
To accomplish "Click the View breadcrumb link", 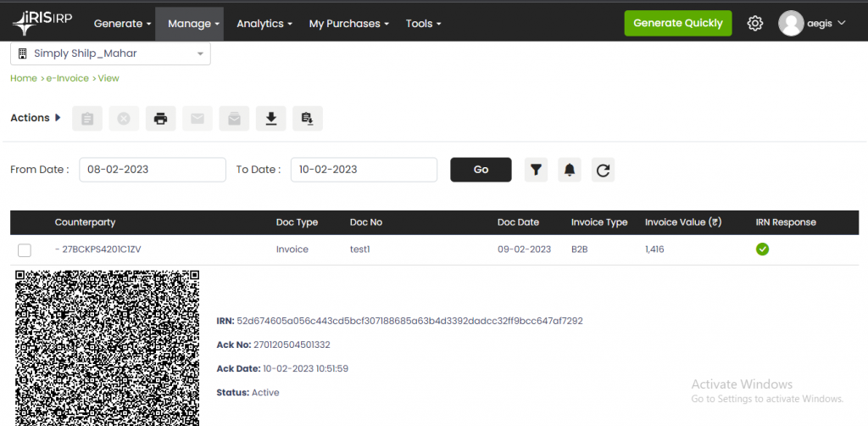I will tap(108, 78).
